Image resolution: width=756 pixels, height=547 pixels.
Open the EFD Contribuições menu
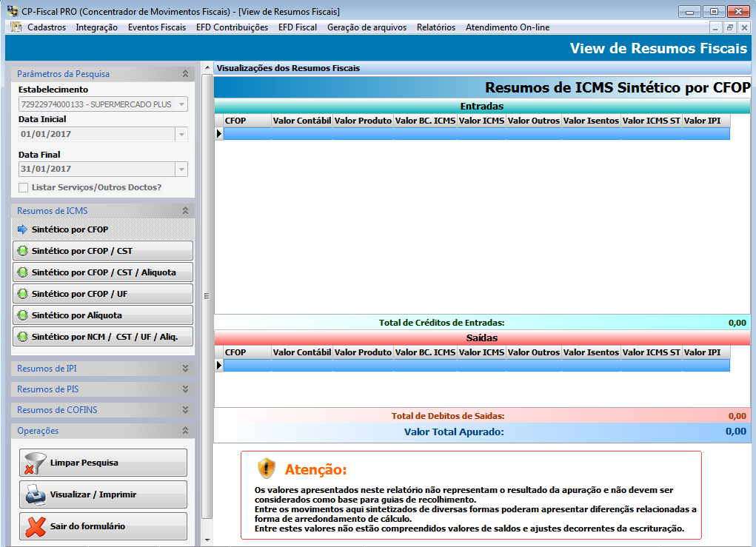[x=232, y=27]
